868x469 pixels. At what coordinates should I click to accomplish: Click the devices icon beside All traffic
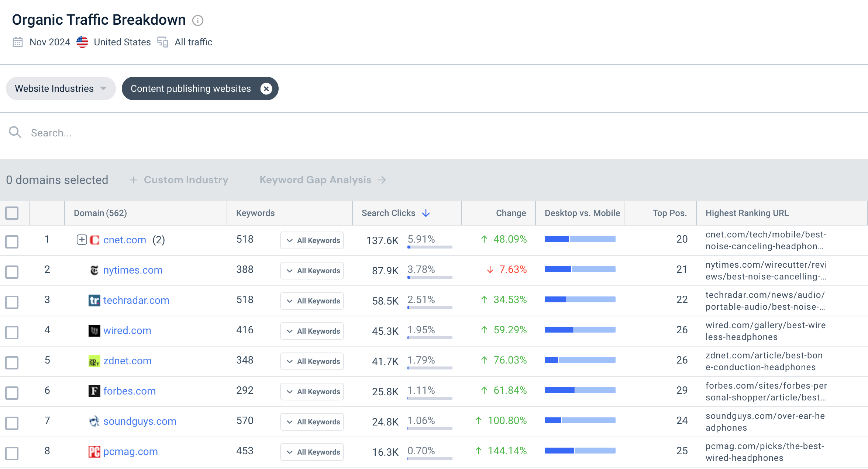pyautogui.click(x=163, y=42)
